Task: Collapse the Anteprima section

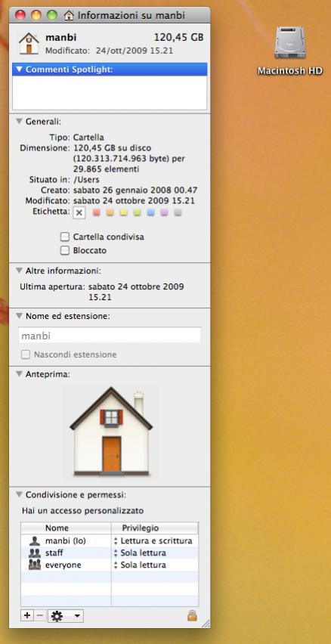Action: coord(19,374)
